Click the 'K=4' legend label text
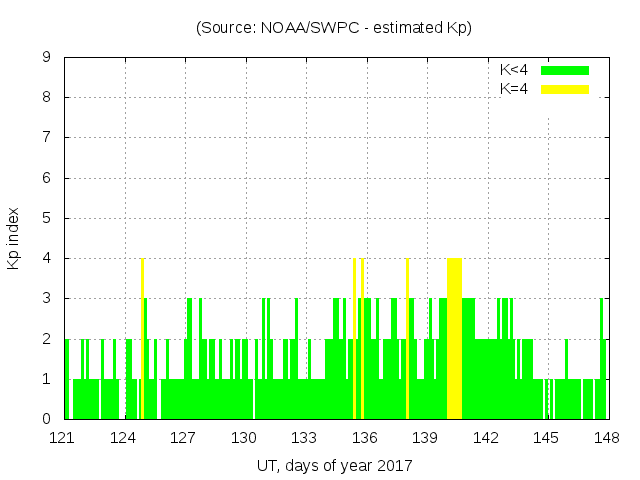This screenshot has width=640, height=480. [514, 89]
